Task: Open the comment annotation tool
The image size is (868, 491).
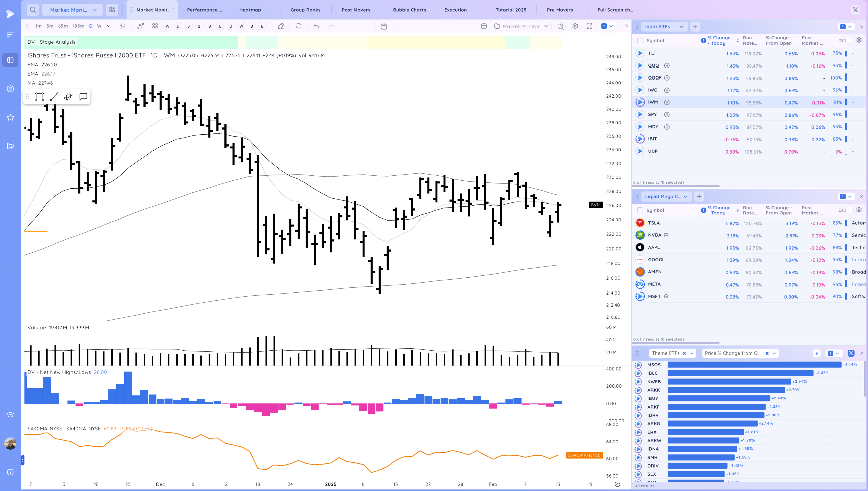Action: tap(83, 97)
